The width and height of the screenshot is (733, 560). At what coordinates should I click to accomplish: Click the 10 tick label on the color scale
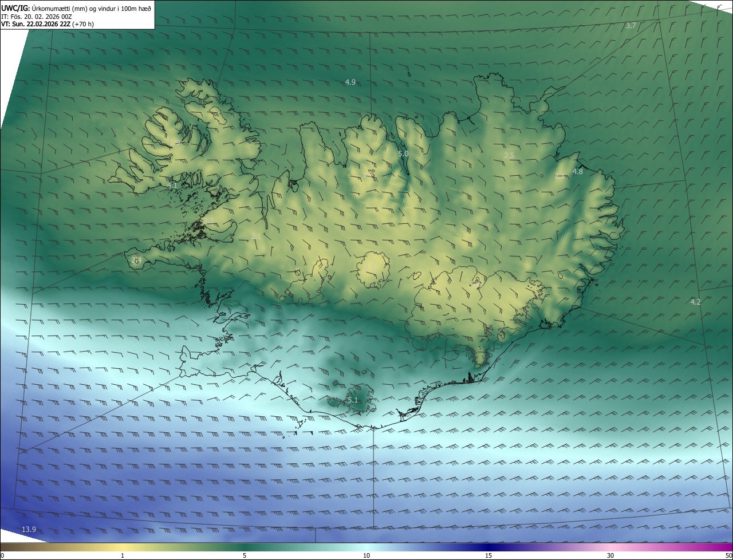tap(366, 555)
